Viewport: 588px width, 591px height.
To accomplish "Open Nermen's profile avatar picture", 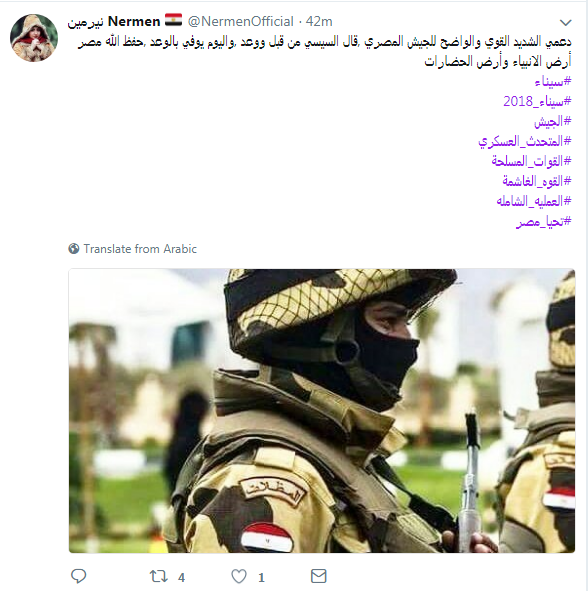I will pyautogui.click(x=34, y=38).
